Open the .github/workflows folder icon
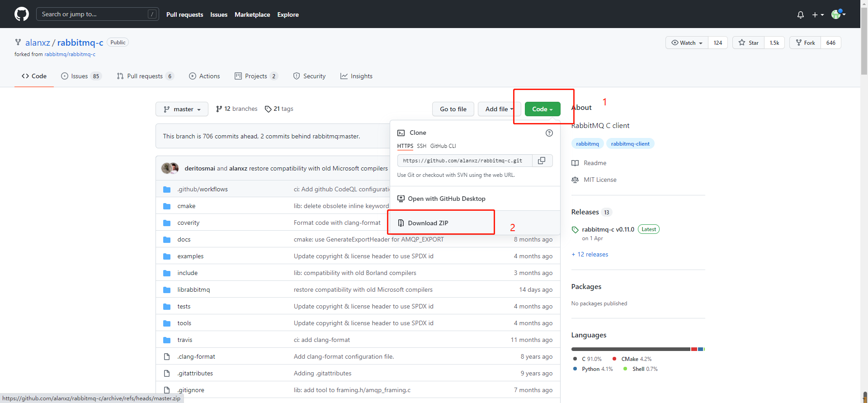868x403 pixels. [167, 190]
